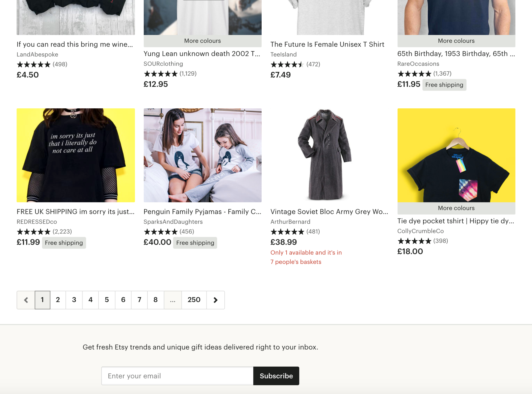Open The Future Is Female Unisex T Shirt
Screen dimensions: 532x394
[327, 44]
